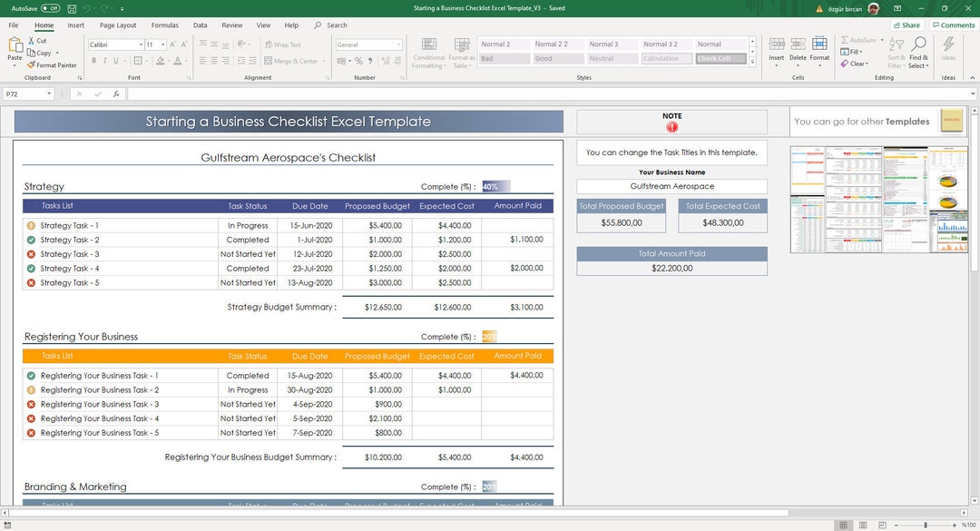This screenshot has height=531, width=980.
Task: Switch to the Data tab
Action: pyautogui.click(x=200, y=25)
